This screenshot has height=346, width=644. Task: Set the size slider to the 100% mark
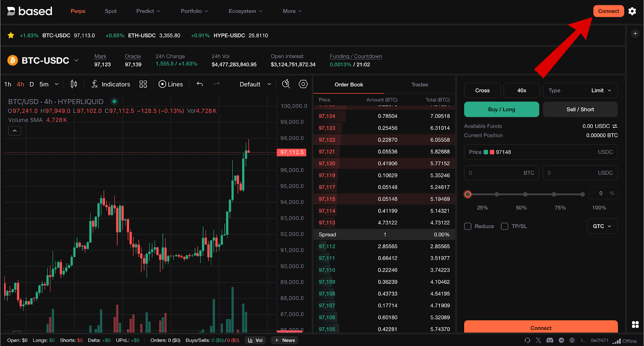point(582,194)
